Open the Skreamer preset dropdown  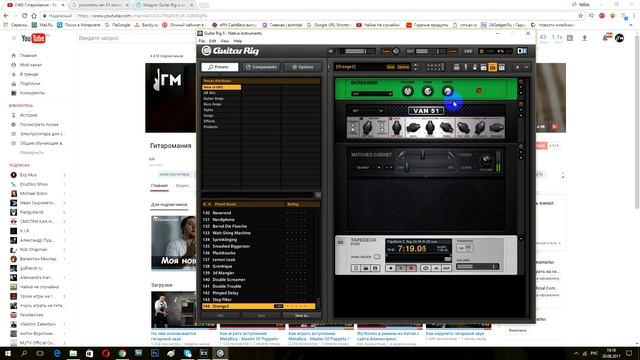[x=371, y=94]
